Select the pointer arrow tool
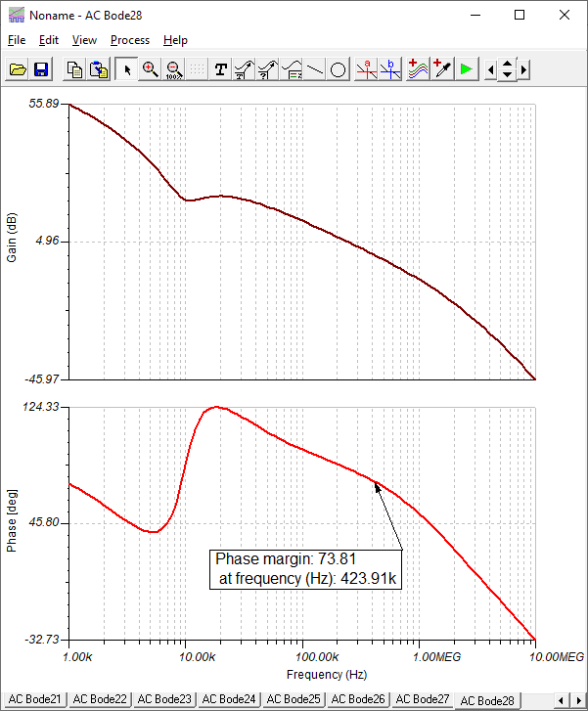The height and width of the screenshot is (711, 588). pyautogui.click(x=126, y=69)
